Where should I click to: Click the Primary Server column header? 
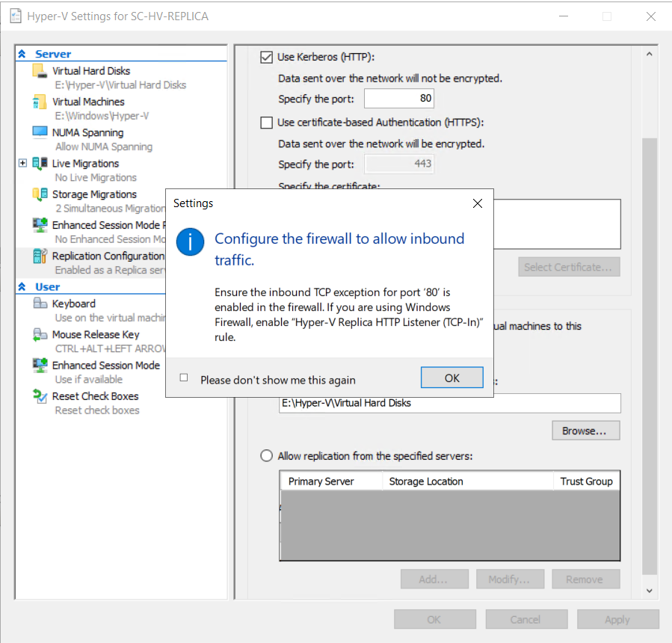331,482
